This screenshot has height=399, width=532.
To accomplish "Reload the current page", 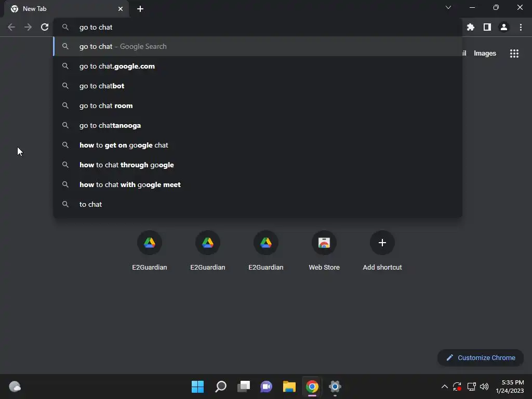I will [x=45, y=27].
